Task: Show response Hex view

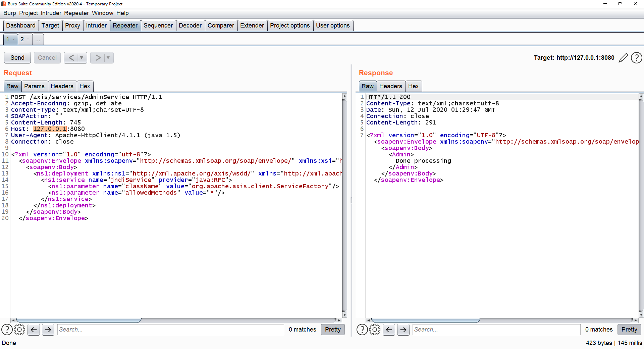Action: coord(414,86)
